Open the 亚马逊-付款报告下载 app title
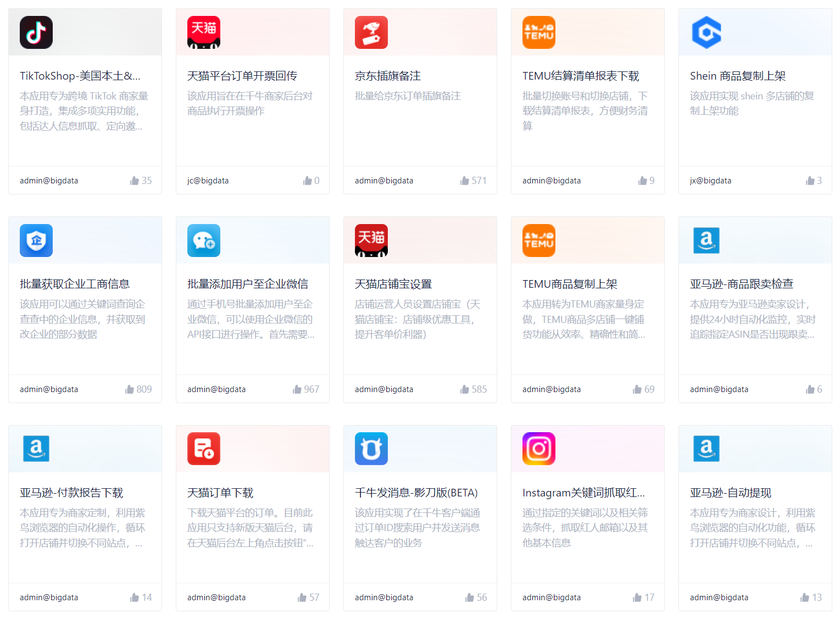 click(x=71, y=493)
